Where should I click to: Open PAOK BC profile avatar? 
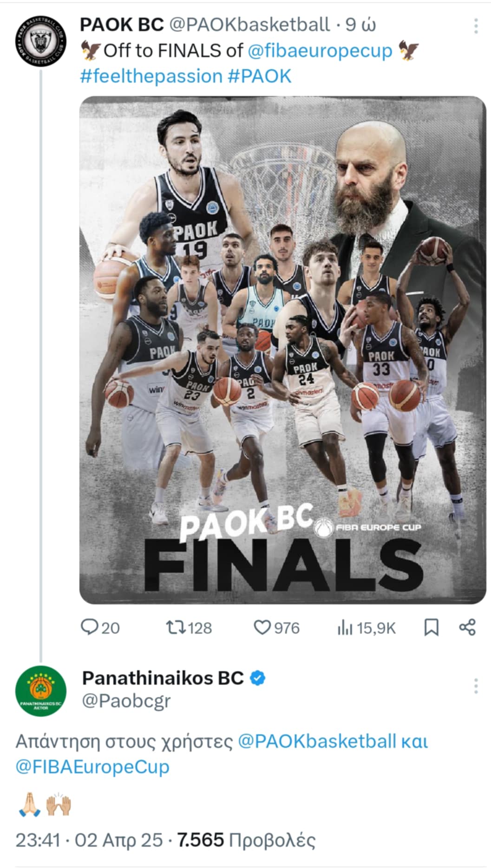click(40, 41)
